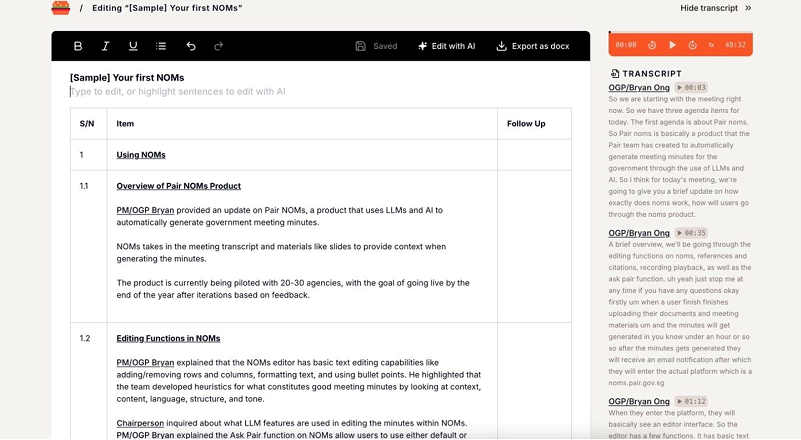Image resolution: width=801 pixels, height=440 pixels.
Task: Apply italic formatting from the toolbar
Action: click(105, 46)
